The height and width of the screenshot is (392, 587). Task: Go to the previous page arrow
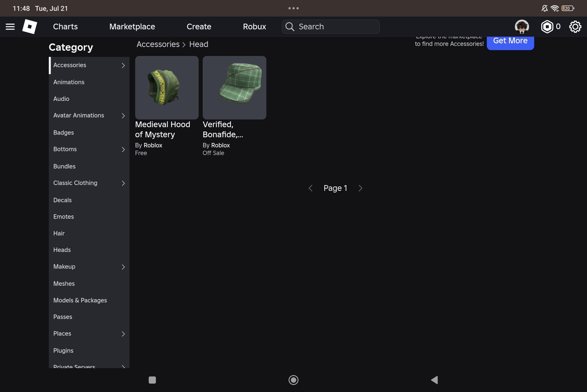pos(310,188)
